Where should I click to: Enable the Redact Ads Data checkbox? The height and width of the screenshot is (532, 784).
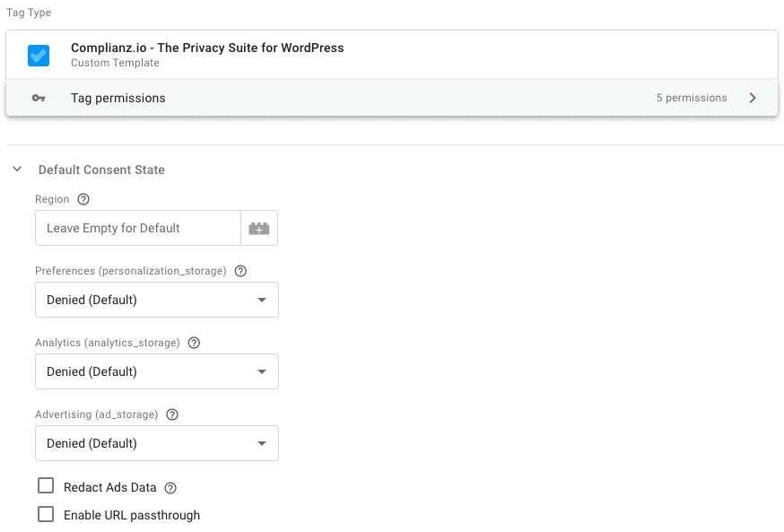(46, 485)
